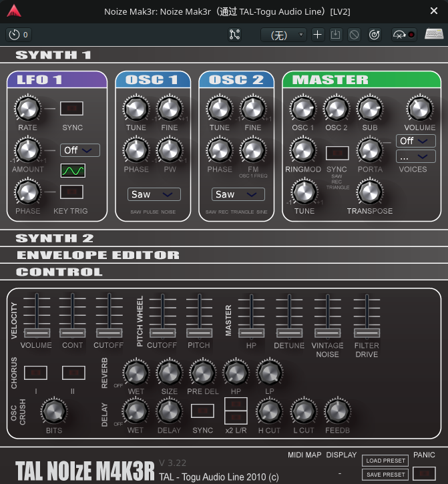Click the MASTER HP slider handle

251,333
